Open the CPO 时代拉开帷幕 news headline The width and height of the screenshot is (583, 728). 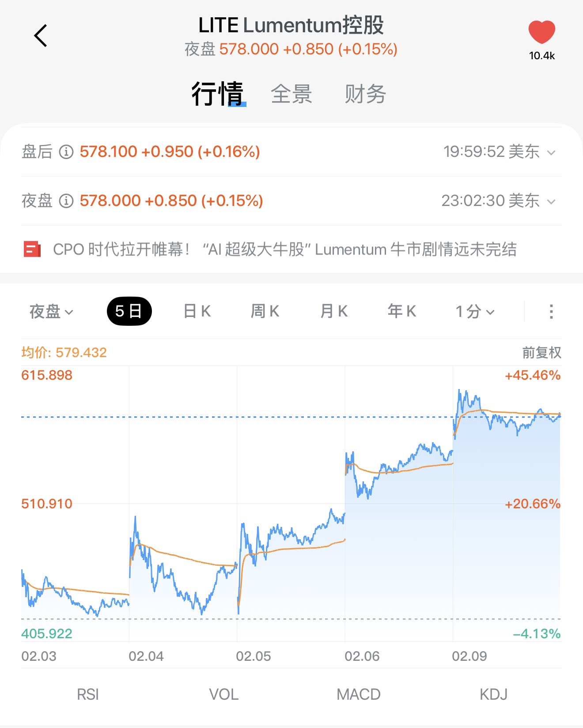(284, 249)
